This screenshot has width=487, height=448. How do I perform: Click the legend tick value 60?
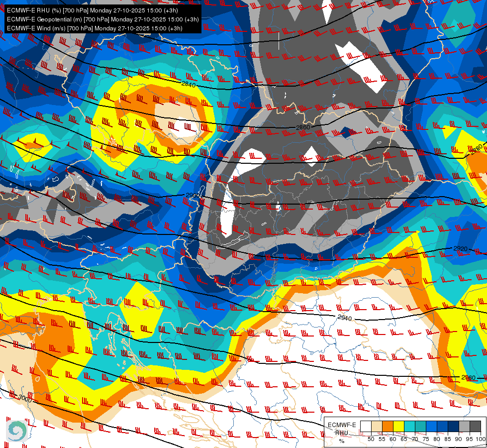(x=393, y=439)
